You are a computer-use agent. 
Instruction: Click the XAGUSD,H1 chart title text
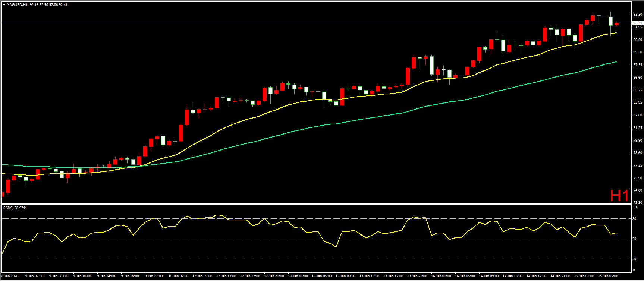pyautogui.click(x=17, y=5)
